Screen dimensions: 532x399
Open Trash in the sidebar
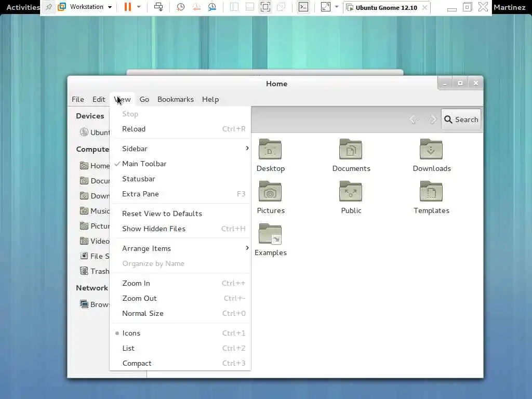pyautogui.click(x=95, y=271)
